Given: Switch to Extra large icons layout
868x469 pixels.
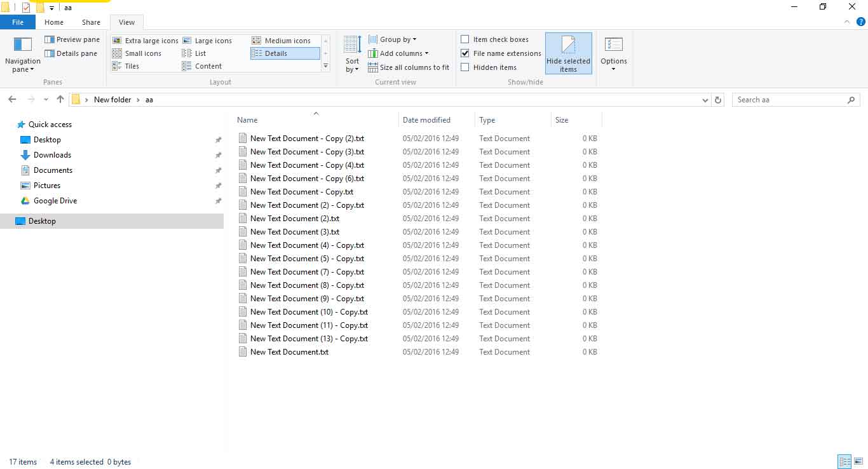Looking at the screenshot, I should coord(145,41).
